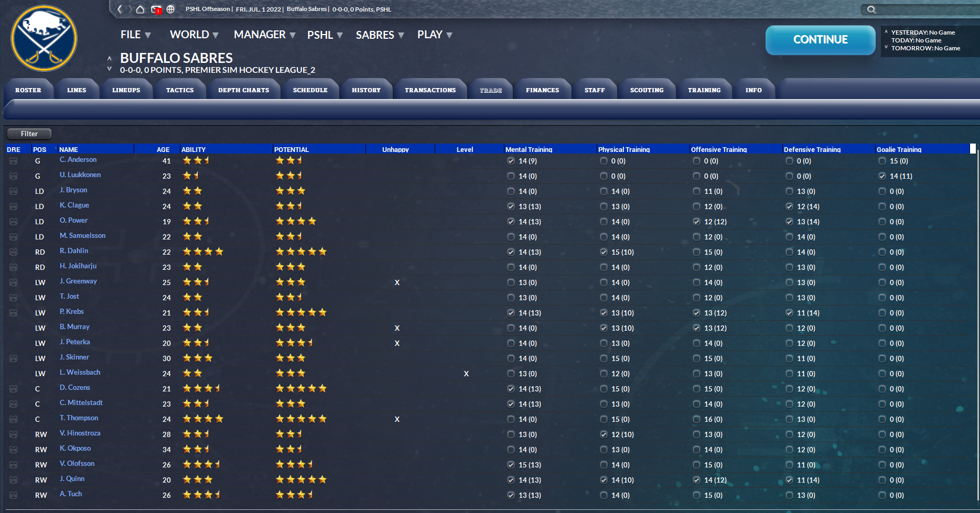This screenshot has height=513, width=980.
Task: Toggle dressed jersey icon for J. Greenway
Action: click(x=14, y=282)
